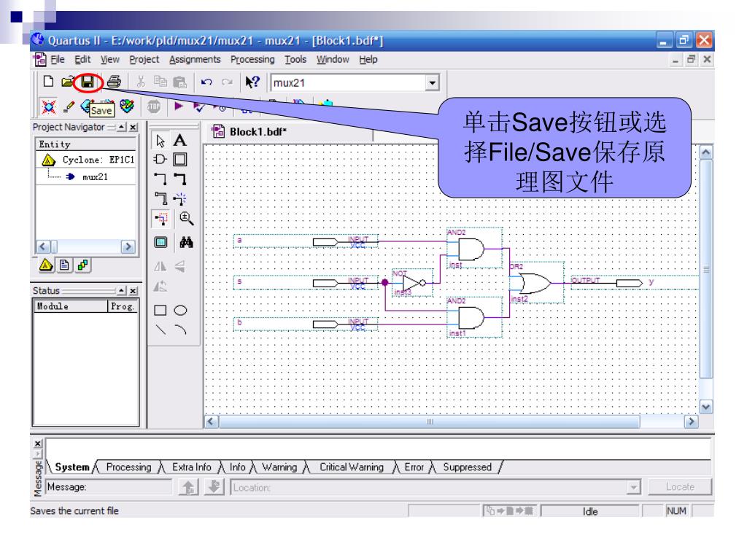The height and width of the screenshot is (560, 747).
Task: Choose the Symbol tool gate icon
Action: point(160,160)
